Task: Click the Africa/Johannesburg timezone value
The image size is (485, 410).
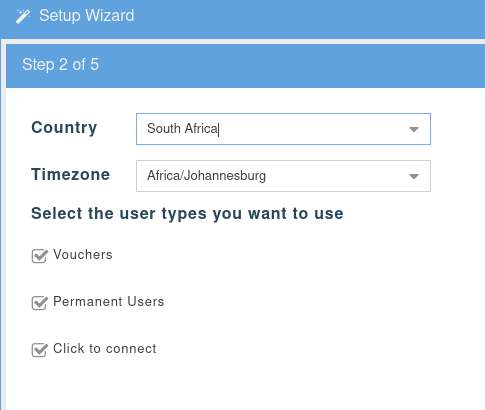Action: tap(206, 176)
